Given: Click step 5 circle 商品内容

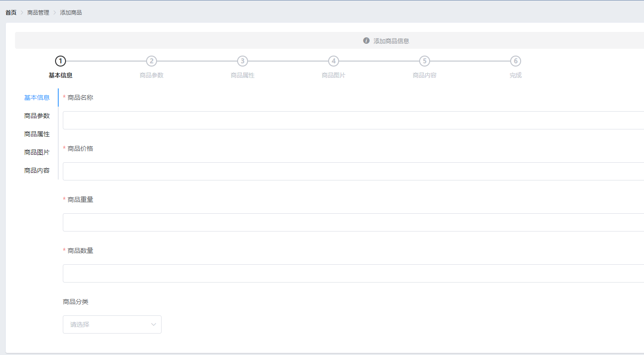Looking at the screenshot, I should pos(425,61).
